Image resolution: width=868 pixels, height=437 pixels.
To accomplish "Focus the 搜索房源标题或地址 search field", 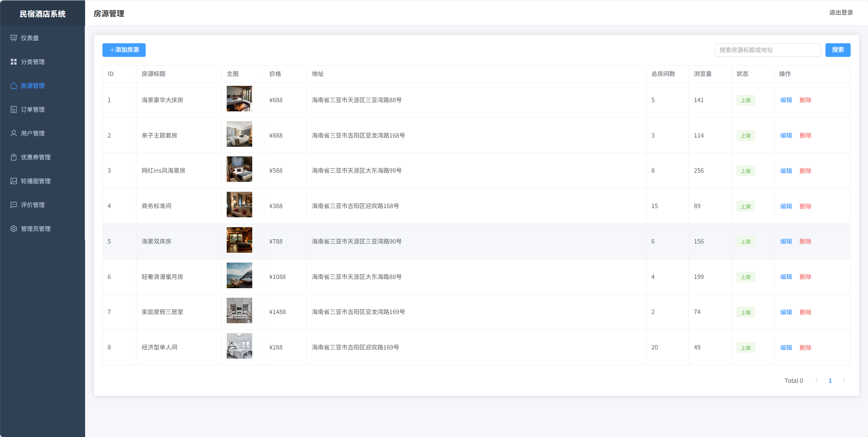I will pos(767,50).
